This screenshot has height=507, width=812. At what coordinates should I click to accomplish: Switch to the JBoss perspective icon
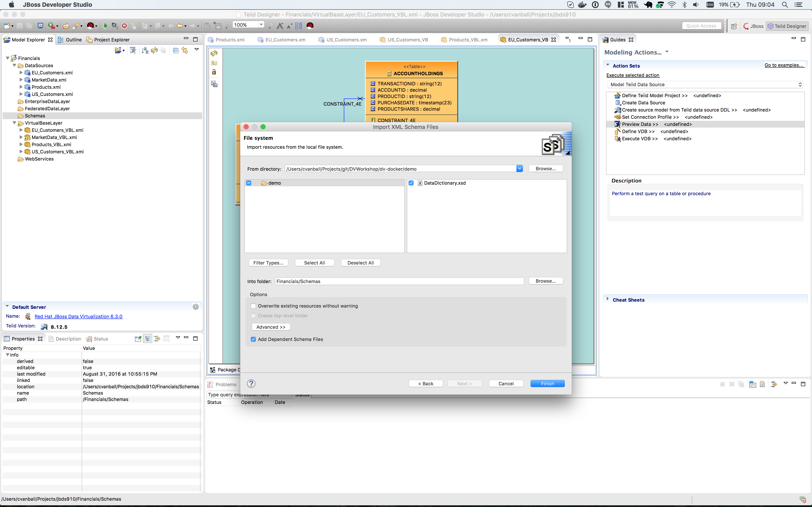coord(754,26)
